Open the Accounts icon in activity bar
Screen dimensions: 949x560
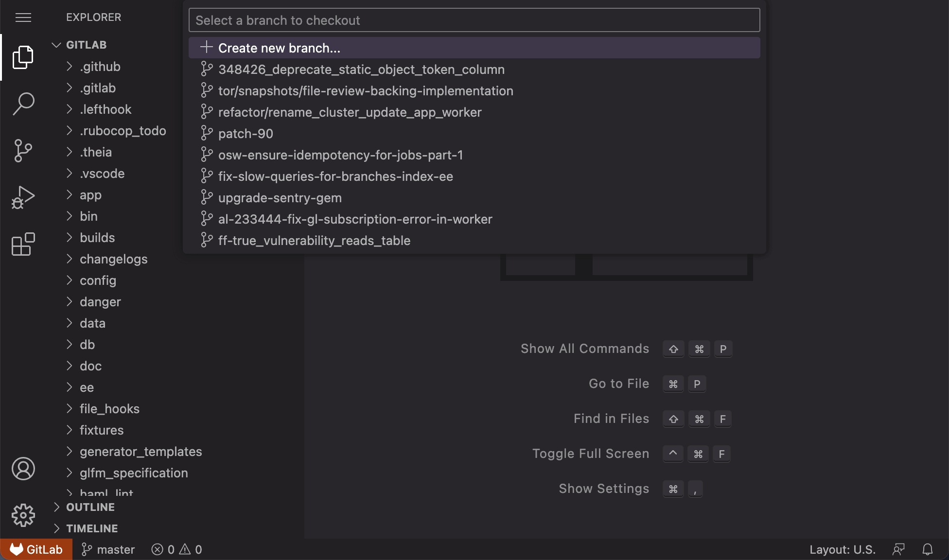[23, 469]
